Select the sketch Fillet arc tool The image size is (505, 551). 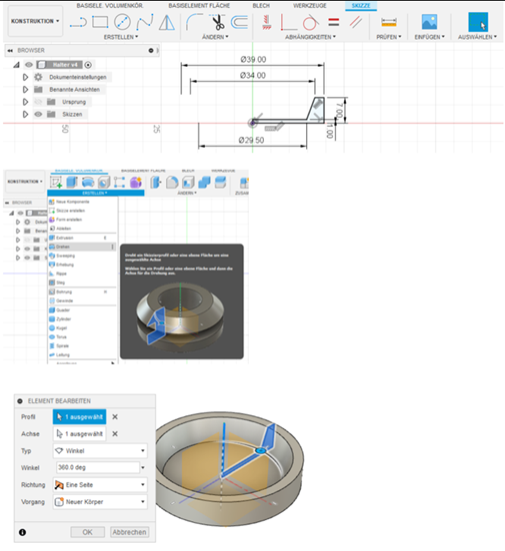coord(194,22)
